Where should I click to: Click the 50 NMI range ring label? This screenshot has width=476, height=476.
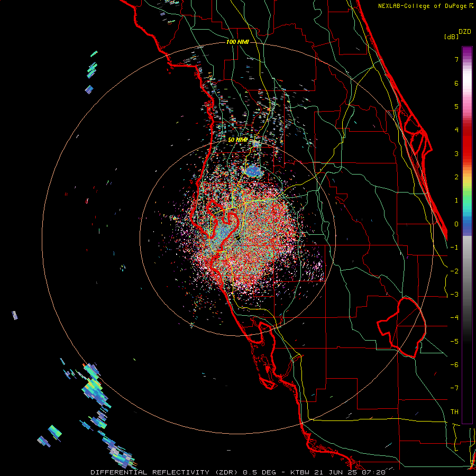(x=237, y=140)
